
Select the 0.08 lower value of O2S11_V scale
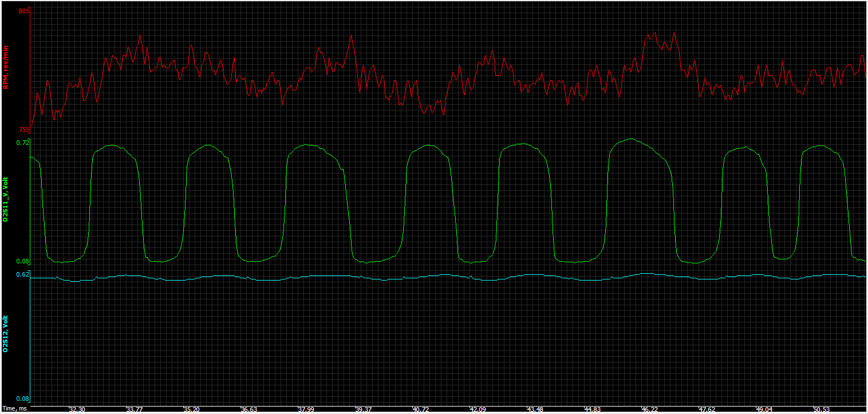[22, 262]
